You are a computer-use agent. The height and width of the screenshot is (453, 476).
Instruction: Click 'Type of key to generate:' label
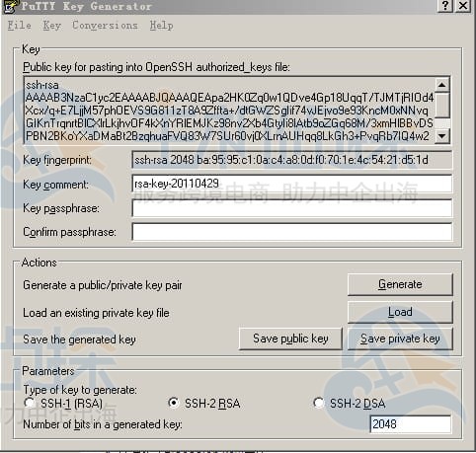pos(80,390)
